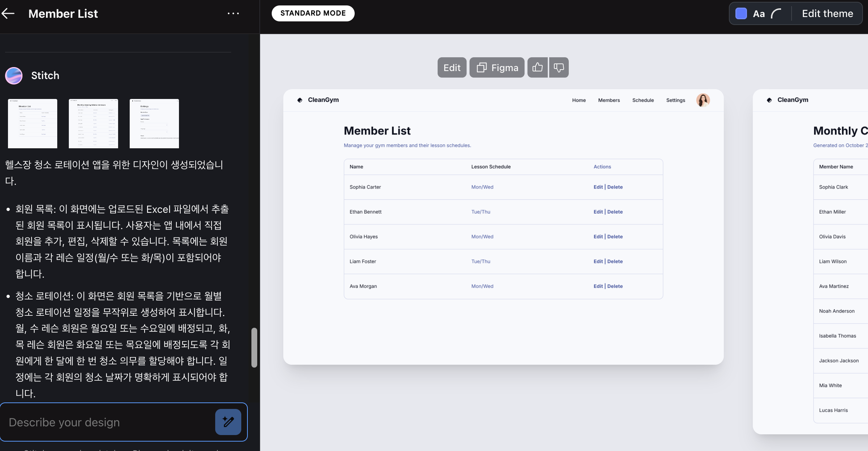Click Delete for Sophia Carter
This screenshot has width=868, height=451.
point(615,187)
